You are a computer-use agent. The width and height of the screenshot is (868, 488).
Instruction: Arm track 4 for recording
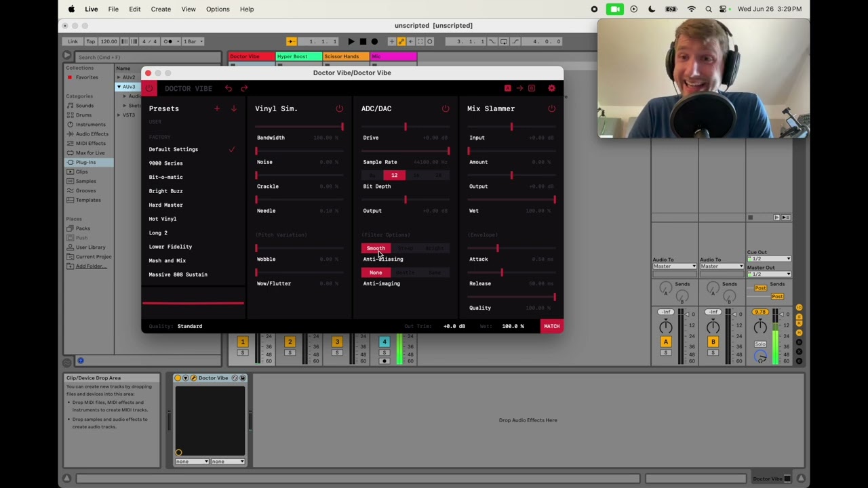384,361
